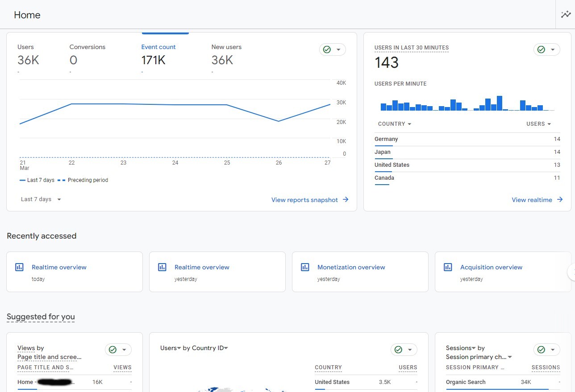This screenshot has width=575, height=392.
Task: Click the Suggested for you heading
Action: click(41, 317)
